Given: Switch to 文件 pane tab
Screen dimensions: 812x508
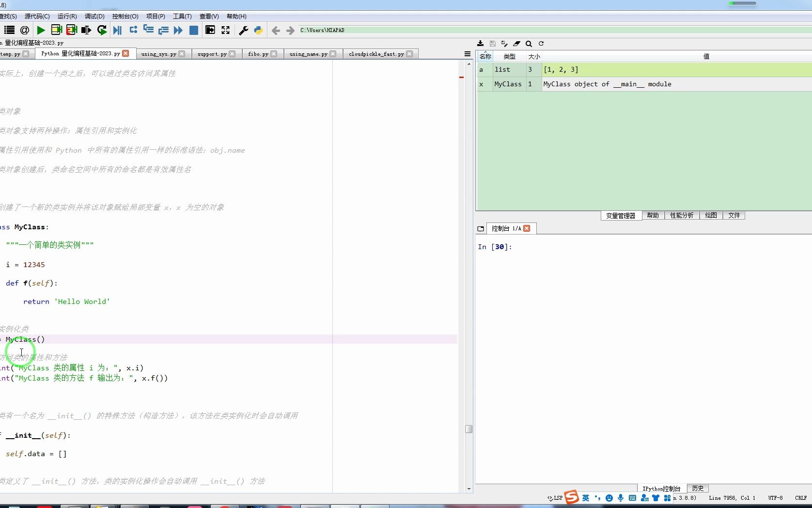Looking at the screenshot, I should click(x=734, y=215).
